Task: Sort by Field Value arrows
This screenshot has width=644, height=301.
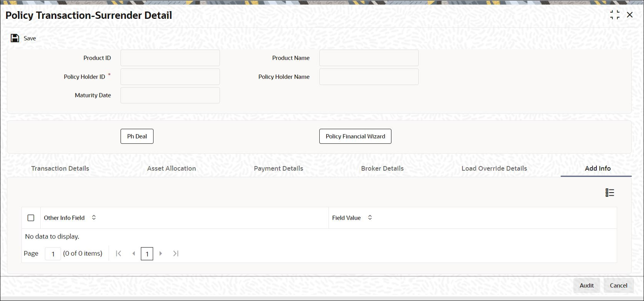Action: pyautogui.click(x=370, y=217)
